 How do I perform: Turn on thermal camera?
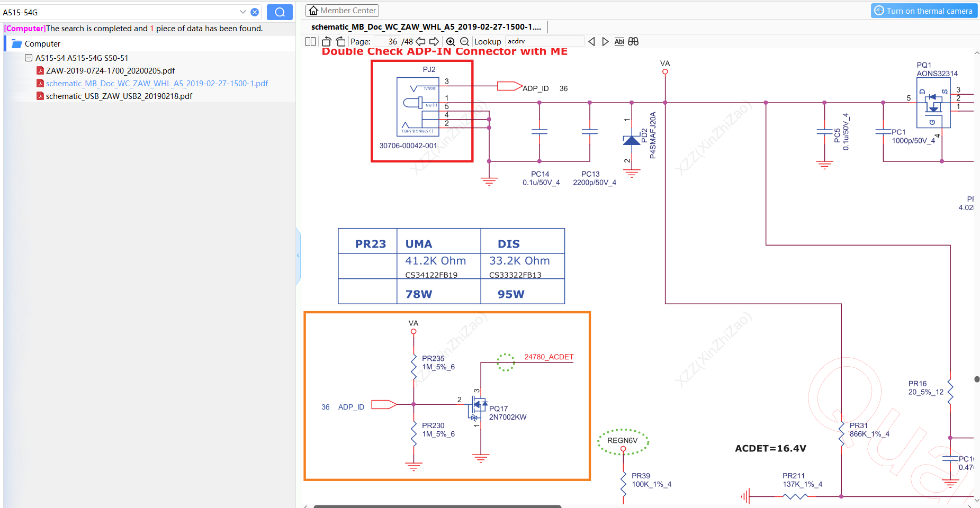924,11
